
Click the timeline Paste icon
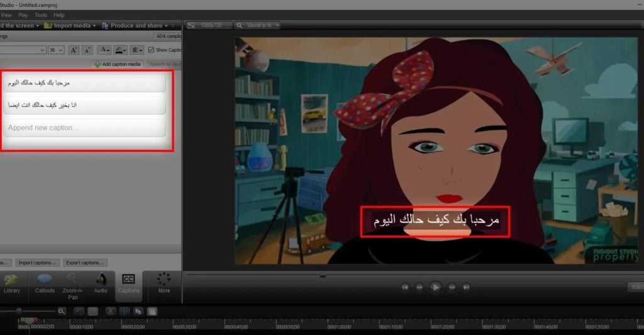(152, 312)
